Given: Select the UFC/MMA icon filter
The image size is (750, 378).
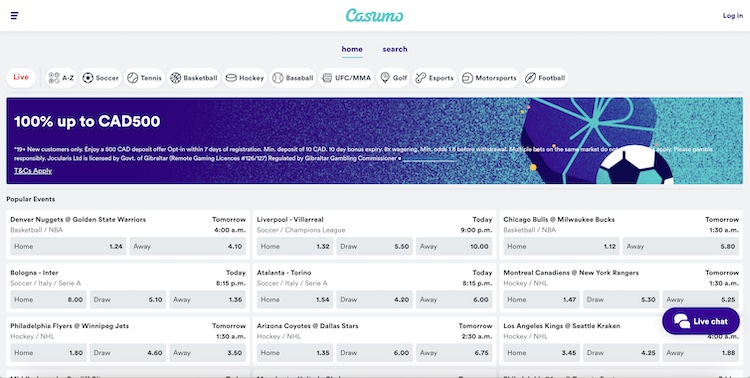Looking at the screenshot, I should click(x=327, y=78).
